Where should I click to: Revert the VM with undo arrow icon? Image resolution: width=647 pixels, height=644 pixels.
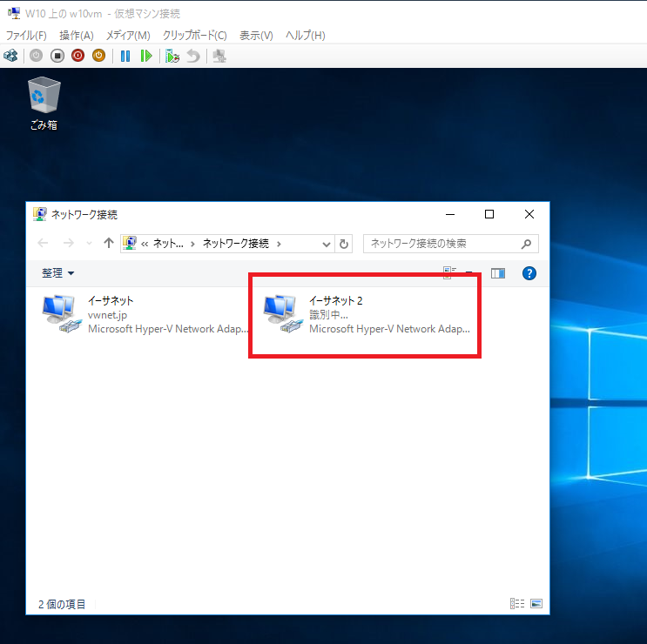tap(193, 56)
